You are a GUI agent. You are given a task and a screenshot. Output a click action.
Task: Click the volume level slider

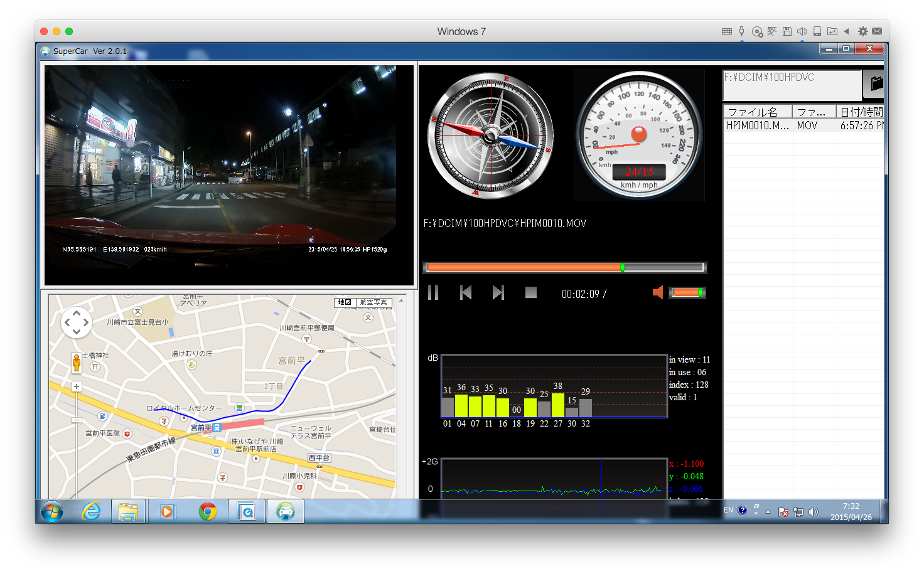coord(687,292)
